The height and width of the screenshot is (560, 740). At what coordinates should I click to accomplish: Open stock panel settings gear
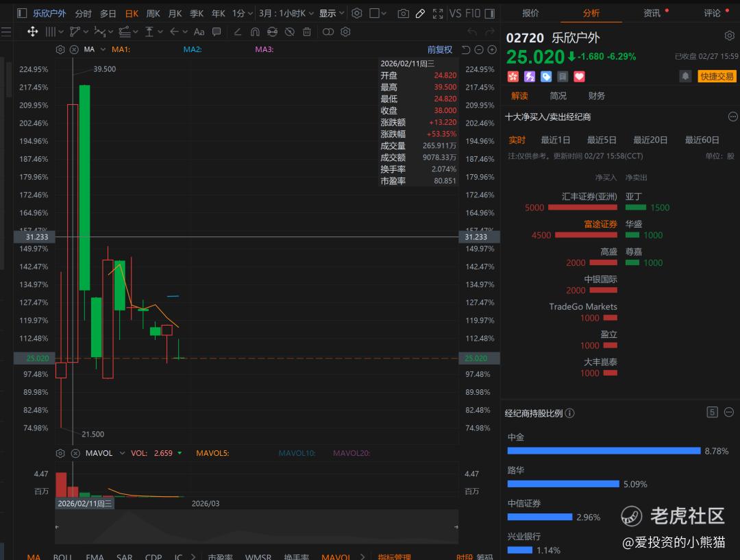click(x=729, y=36)
